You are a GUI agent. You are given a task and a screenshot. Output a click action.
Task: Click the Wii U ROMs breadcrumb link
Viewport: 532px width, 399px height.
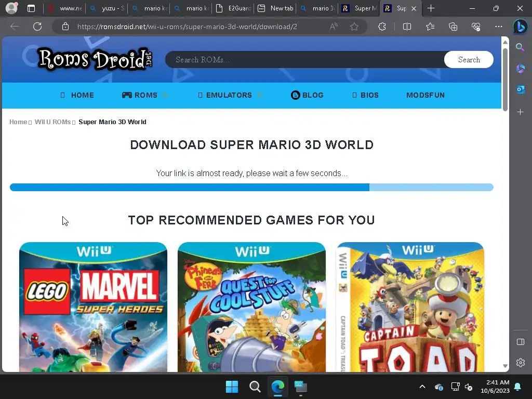coord(52,122)
